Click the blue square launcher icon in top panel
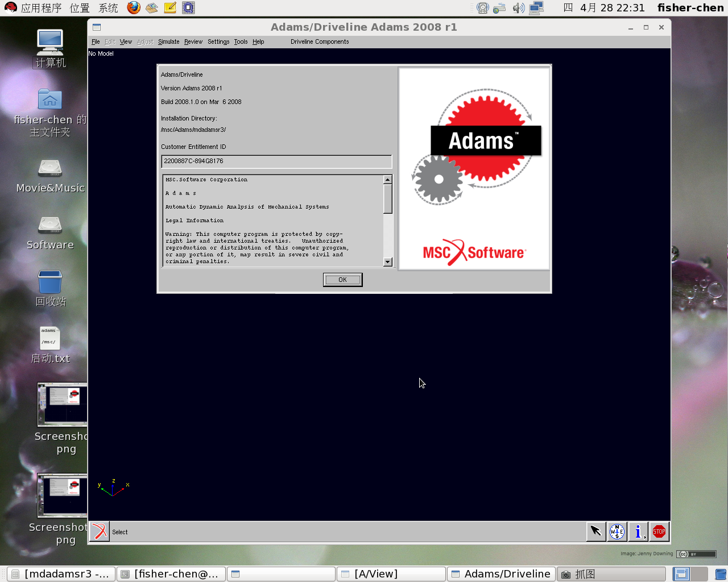Viewport: 728px width, 582px height. point(188,7)
